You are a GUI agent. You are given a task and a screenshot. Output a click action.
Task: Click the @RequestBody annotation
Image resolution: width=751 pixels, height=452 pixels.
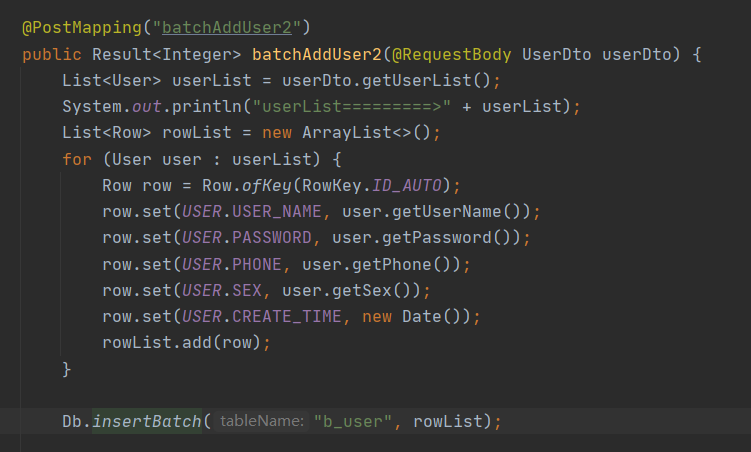pyautogui.click(x=452, y=55)
